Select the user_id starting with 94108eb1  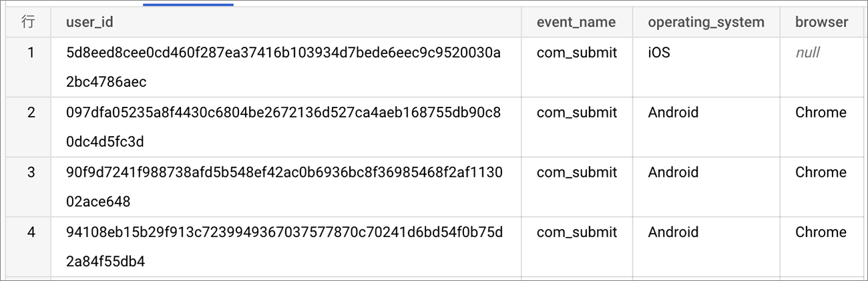point(284,247)
